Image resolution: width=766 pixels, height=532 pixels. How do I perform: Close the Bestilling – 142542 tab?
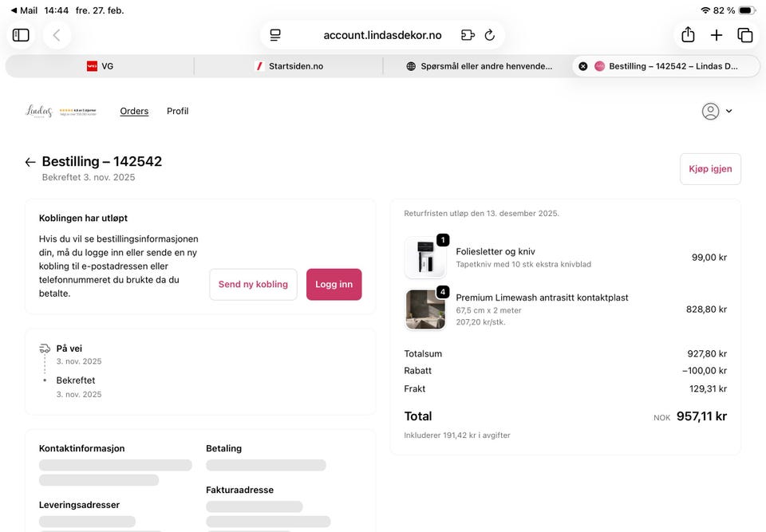[x=582, y=65]
